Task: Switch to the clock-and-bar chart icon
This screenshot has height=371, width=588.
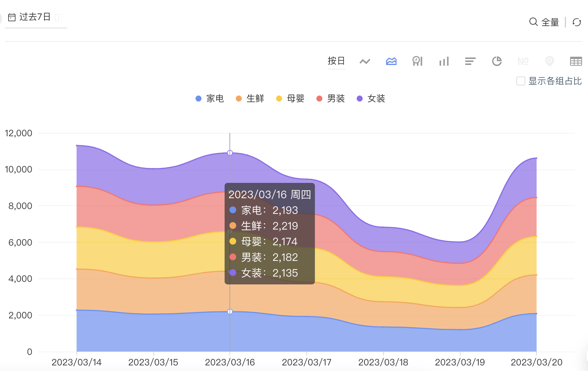Action: click(x=417, y=61)
